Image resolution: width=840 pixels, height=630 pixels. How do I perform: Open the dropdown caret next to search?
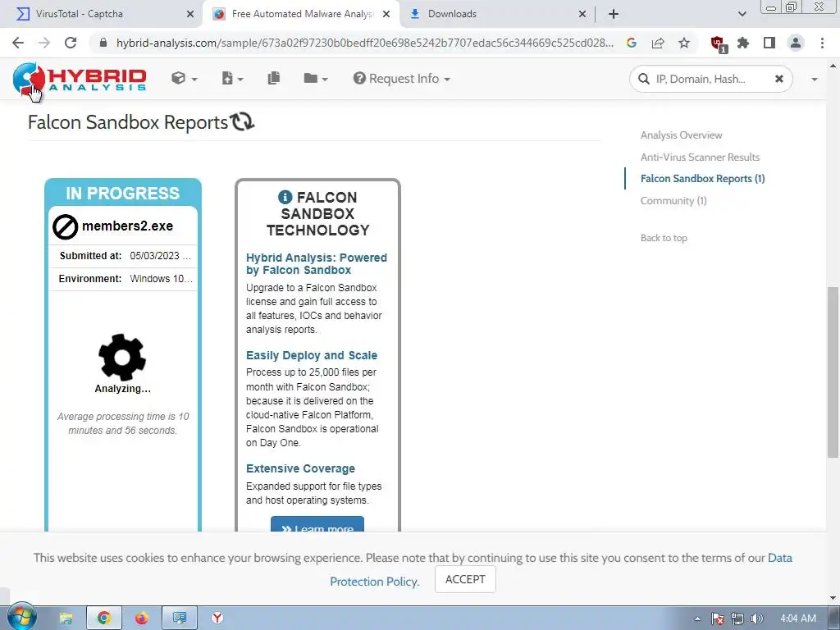(x=814, y=80)
